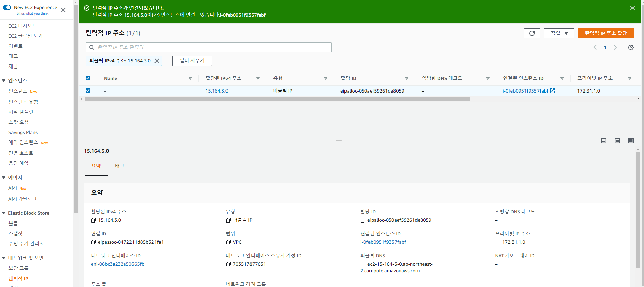The height and width of the screenshot is (287, 644).
Task: Open instance i-0feb0951f9357fabf external link icon
Action: (x=552, y=91)
